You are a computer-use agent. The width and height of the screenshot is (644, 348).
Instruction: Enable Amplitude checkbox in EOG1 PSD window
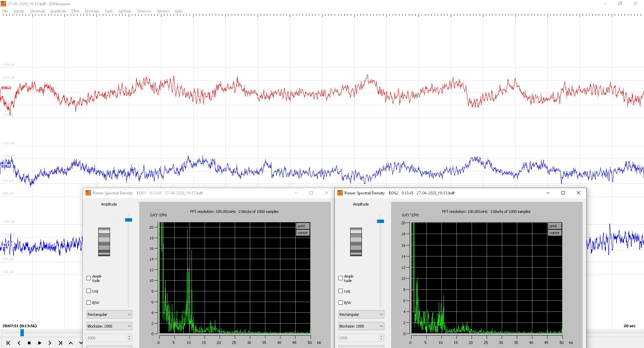(x=89, y=278)
